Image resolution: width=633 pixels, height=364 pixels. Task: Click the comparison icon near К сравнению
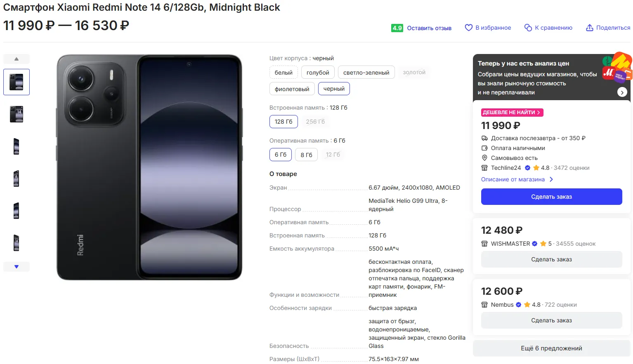click(528, 28)
